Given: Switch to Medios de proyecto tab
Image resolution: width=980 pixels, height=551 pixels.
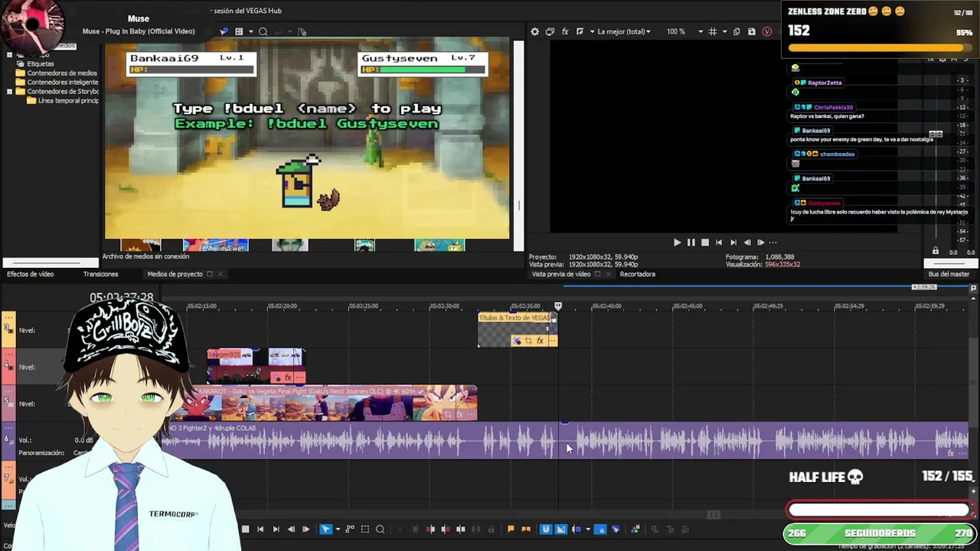Looking at the screenshot, I should point(175,274).
